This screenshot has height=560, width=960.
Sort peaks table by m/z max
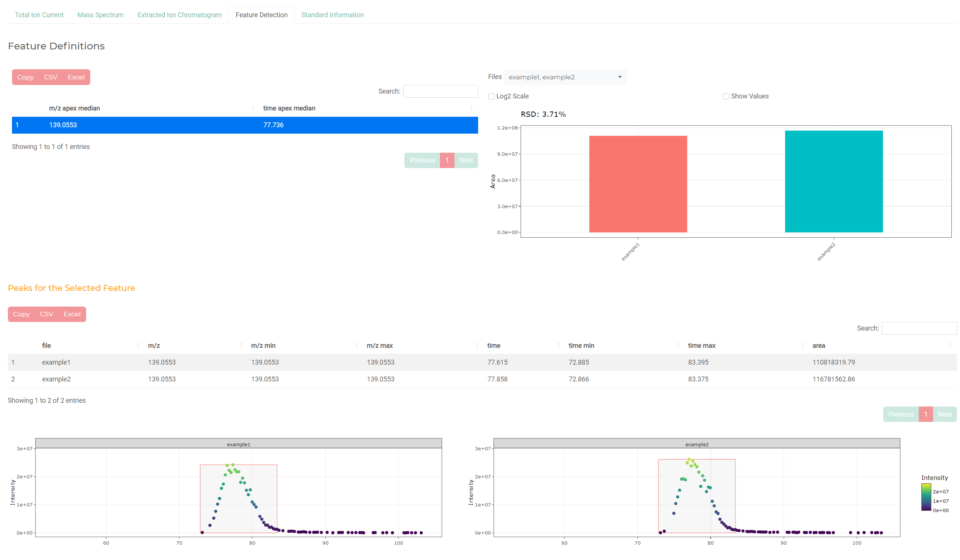(x=422, y=346)
